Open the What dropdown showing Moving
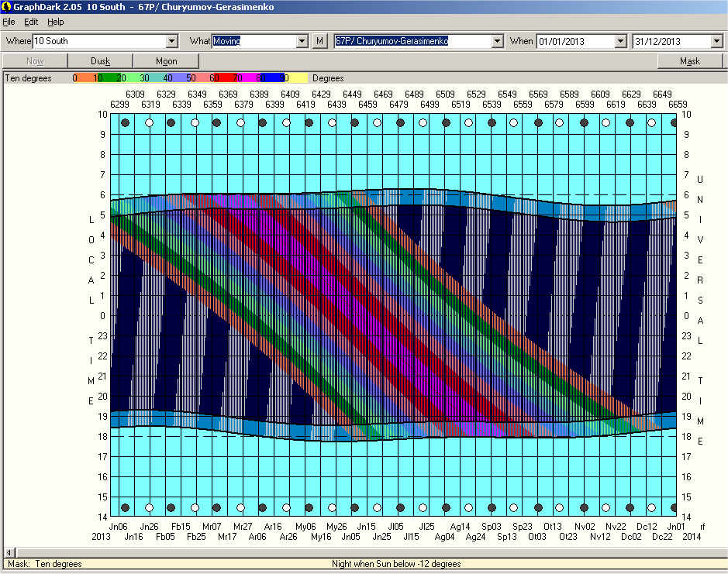The image size is (728, 574). click(x=302, y=41)
